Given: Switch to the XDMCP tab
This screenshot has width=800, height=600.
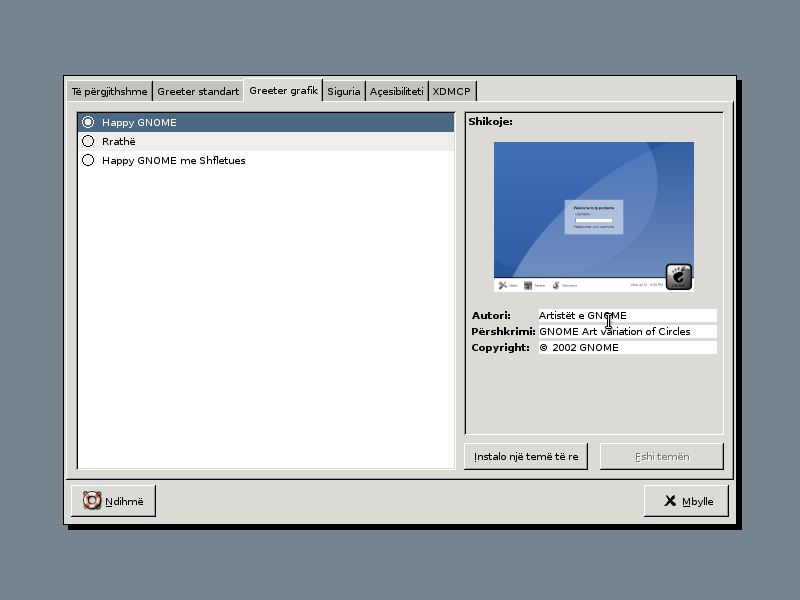Looking at the screenshot, I should click(452, 92).
